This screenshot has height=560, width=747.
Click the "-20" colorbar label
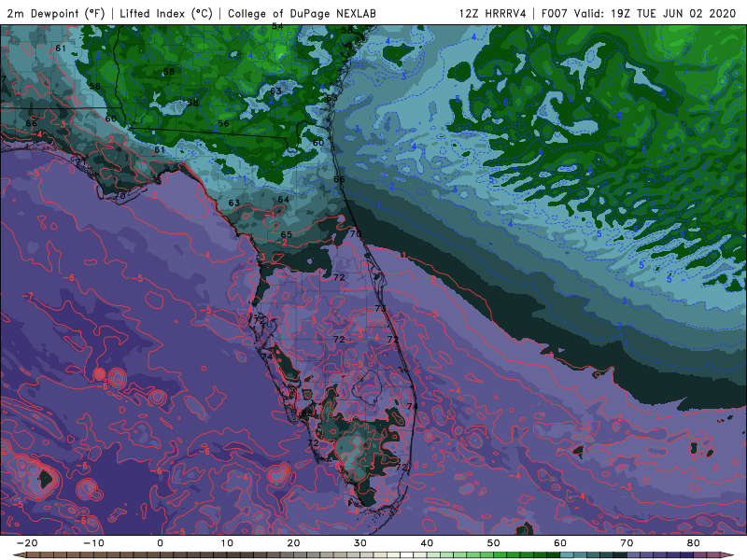click(27, 543)
